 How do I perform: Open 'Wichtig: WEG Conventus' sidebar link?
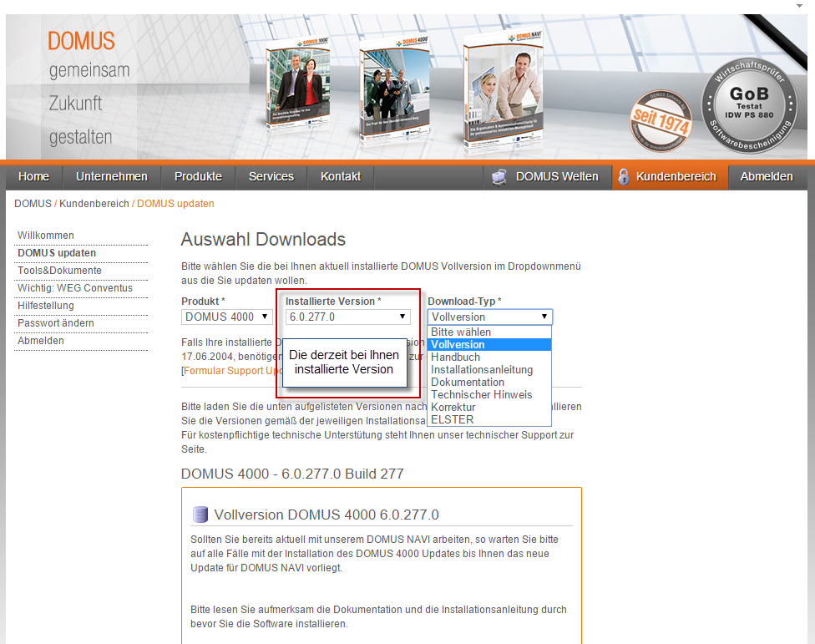[x=75, y=288]
